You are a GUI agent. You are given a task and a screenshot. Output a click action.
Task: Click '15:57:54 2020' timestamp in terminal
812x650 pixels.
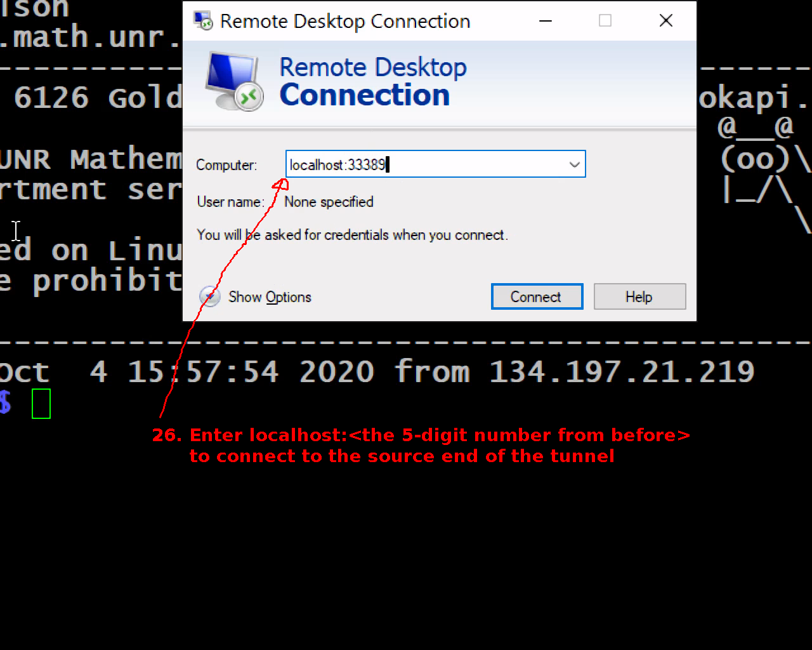pos(251,371)
